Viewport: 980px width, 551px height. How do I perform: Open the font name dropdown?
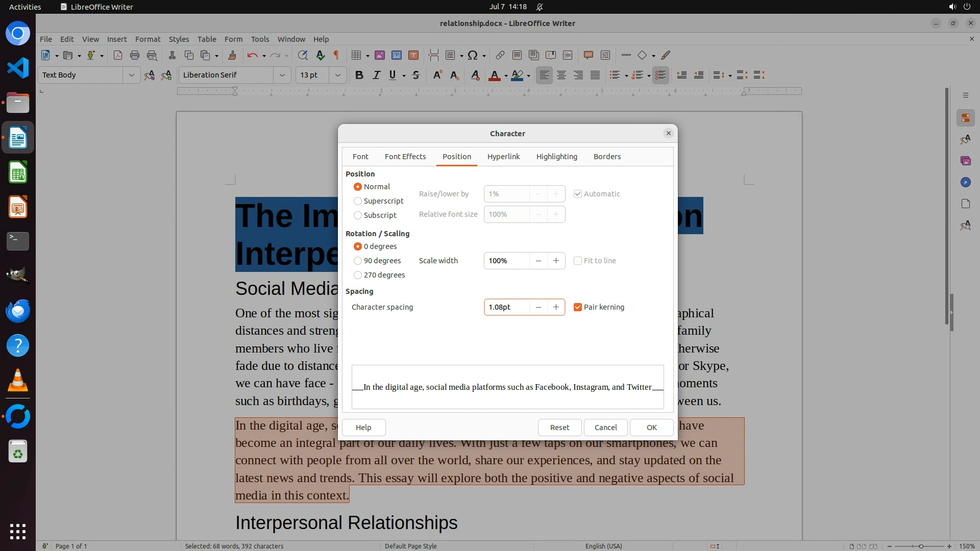pos(282,75)
